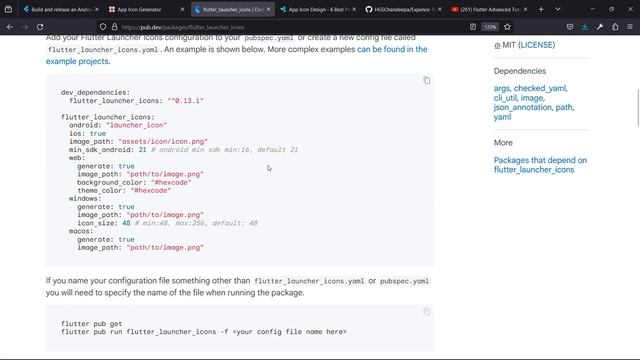This screenshot has width=640, height=360.
Task: Open the MIT LICENSE link
Action: click(x=536, y=45)
